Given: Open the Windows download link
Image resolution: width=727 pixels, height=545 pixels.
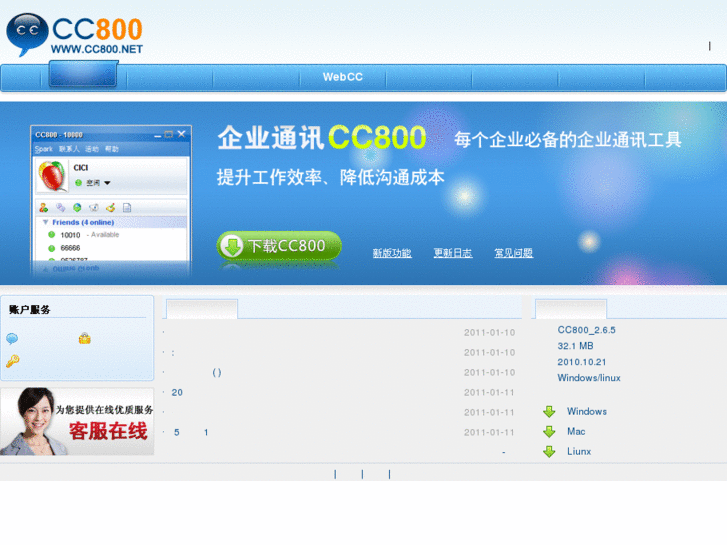Looking at the screenshot, I should pos(587,411).
